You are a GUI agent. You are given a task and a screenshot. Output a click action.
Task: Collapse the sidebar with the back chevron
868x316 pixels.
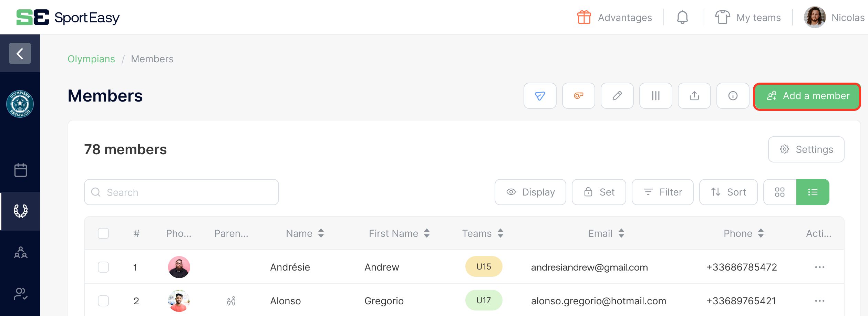pos(20,53)
